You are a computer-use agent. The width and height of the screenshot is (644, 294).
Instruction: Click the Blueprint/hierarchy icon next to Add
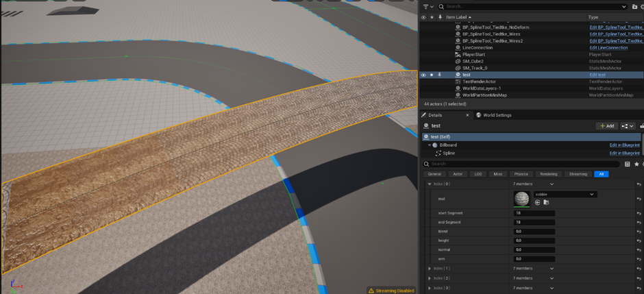click(628, 126)
